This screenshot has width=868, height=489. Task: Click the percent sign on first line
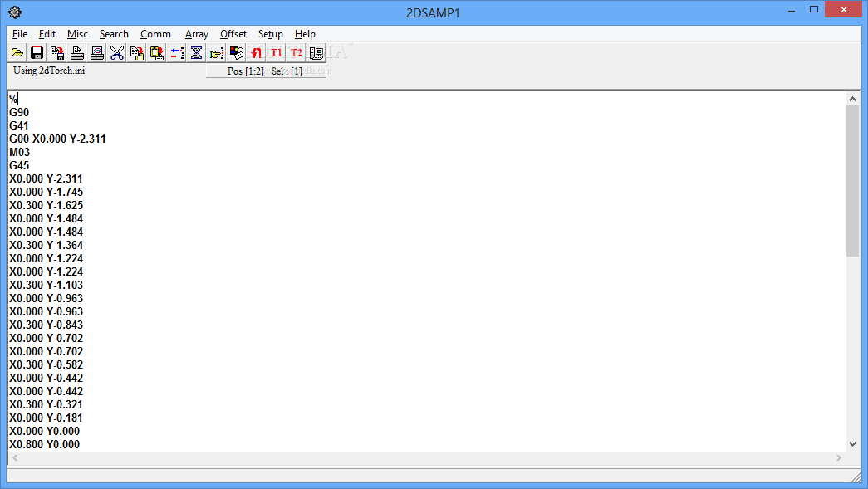click(12, 99)
